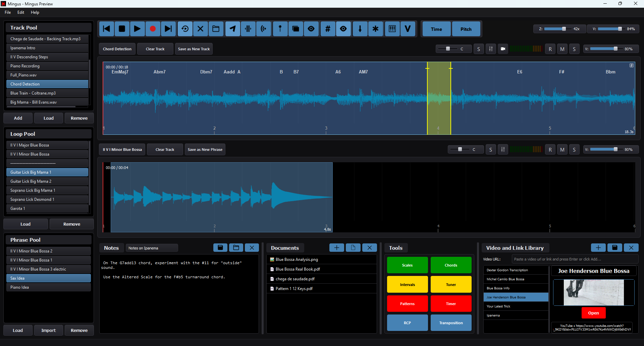The width and height of the screenshot is (644, 346).
Task: Select Blue Train - Coltrane.mp3 track
Action: pos(47,93)
